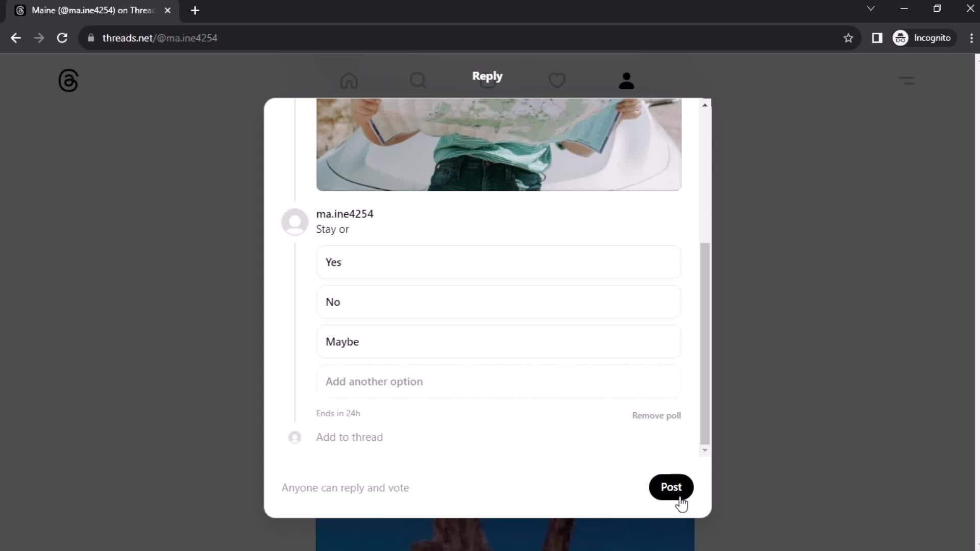Click the Add to thread expander
The width and height of the screenshot is (980, 551).
(x=349, y=437)
